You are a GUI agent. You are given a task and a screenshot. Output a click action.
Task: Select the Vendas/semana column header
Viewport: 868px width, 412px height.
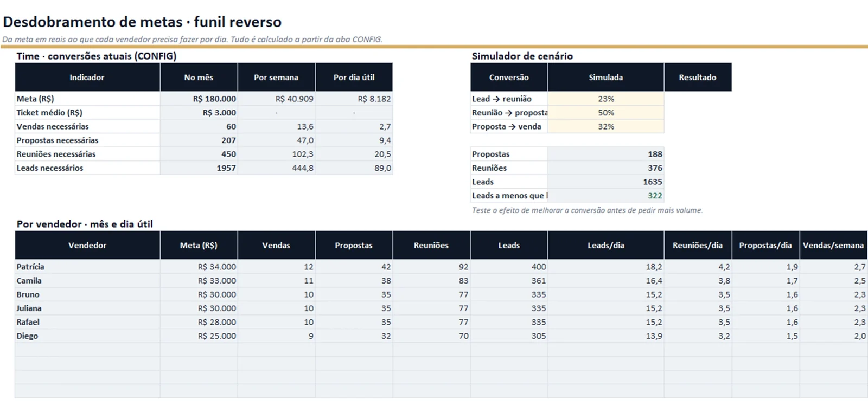click(x=833, y=246)
